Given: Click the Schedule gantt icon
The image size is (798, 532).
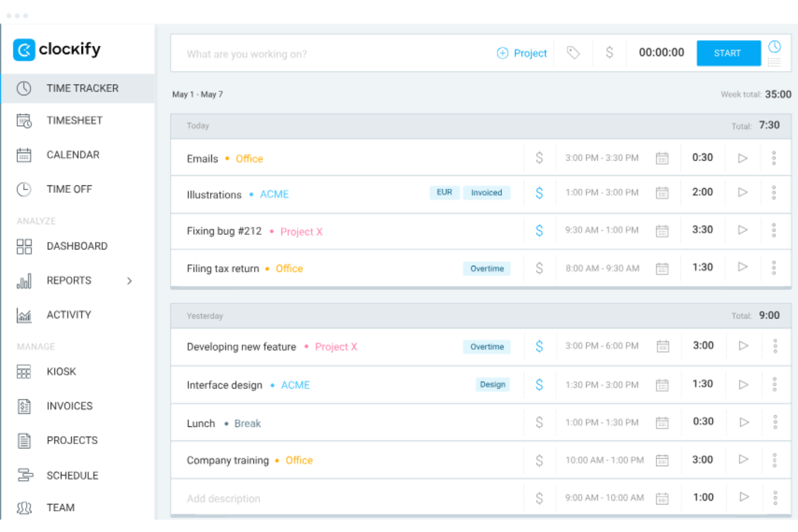Looking at the screenshot, I should click(x=25, y=475).
